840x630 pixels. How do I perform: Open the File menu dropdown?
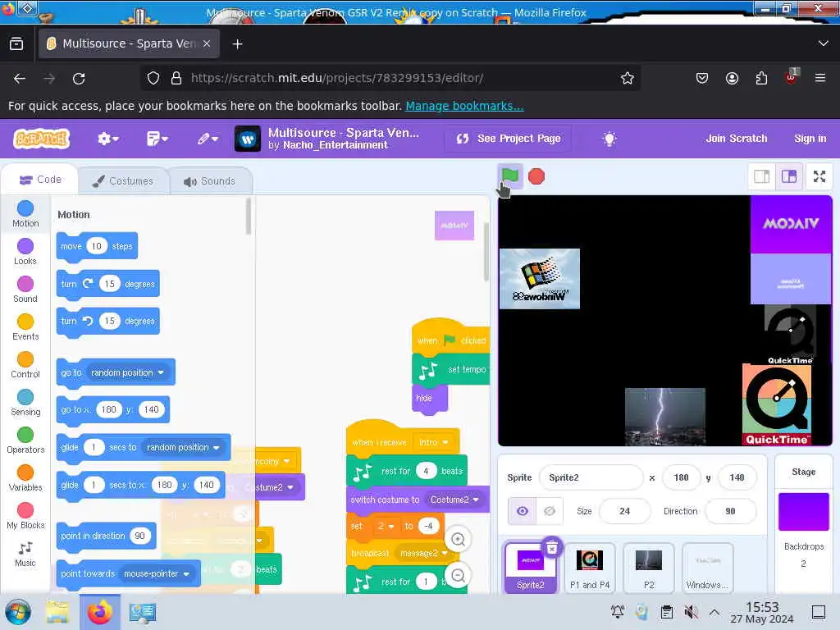(x=157, y=139)
